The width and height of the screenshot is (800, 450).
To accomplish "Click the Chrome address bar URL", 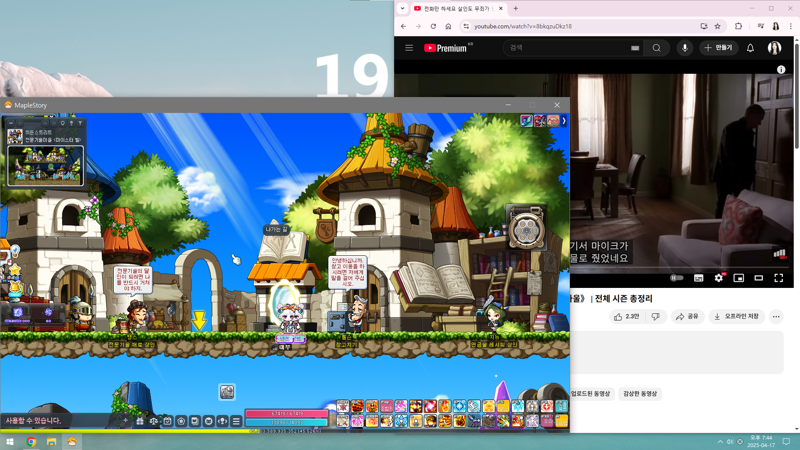I will click(522, 27).
